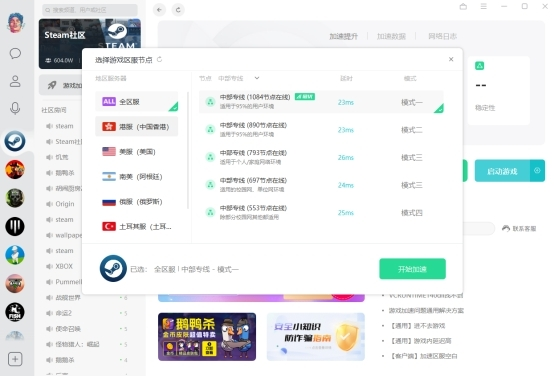Image resolution: width=554 pixels, height=376 pixels.
Task: Open 【通用】游戏内延迟高 help link
Action: pyautogui.click(x=420, y=341)
